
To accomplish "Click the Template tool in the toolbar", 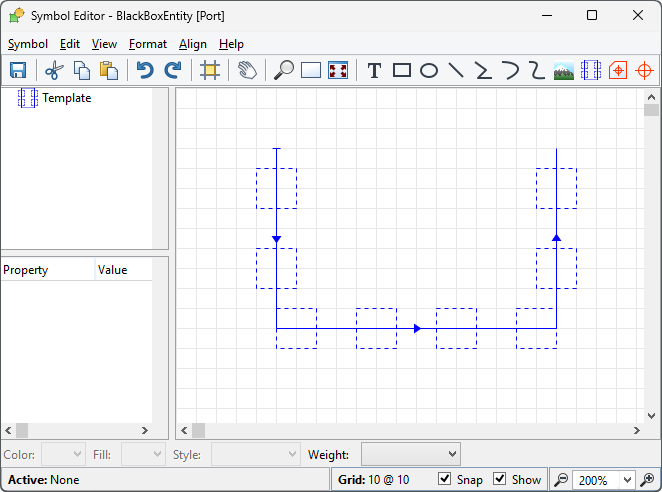I will [x=591, y=71].
